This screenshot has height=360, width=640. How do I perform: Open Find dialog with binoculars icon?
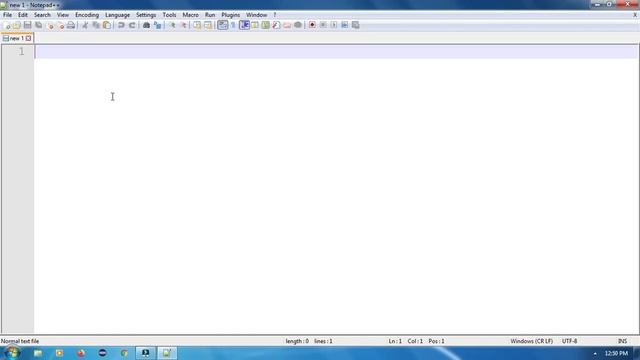click(x=146, y=25)
